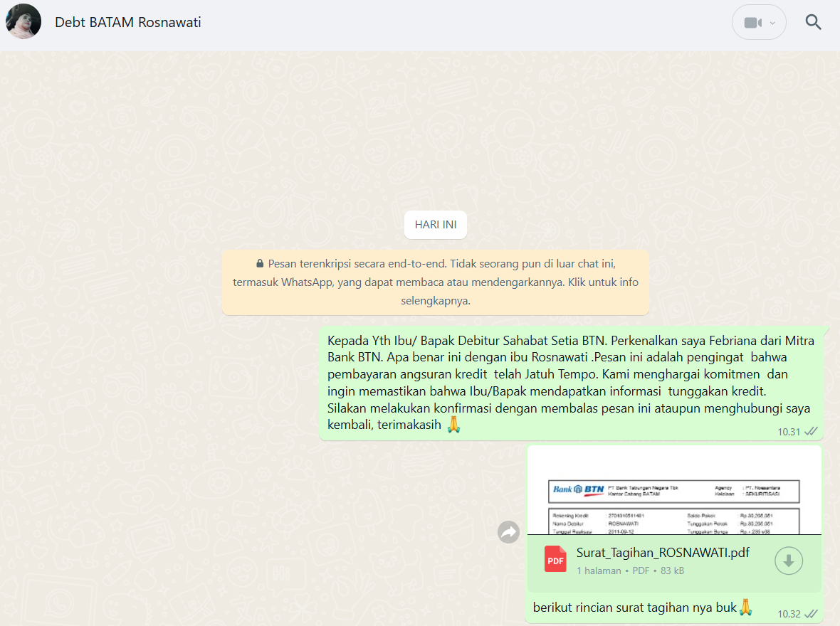Click the HARI INI date chip

tap(435, 225)
